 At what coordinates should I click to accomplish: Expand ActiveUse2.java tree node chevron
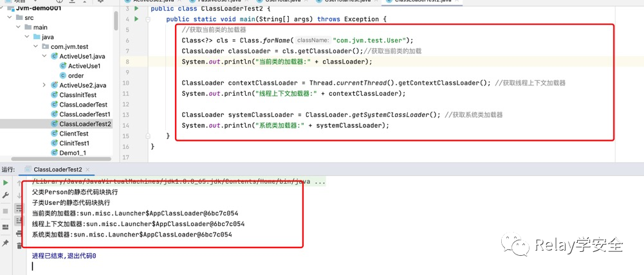coord(44,85)
